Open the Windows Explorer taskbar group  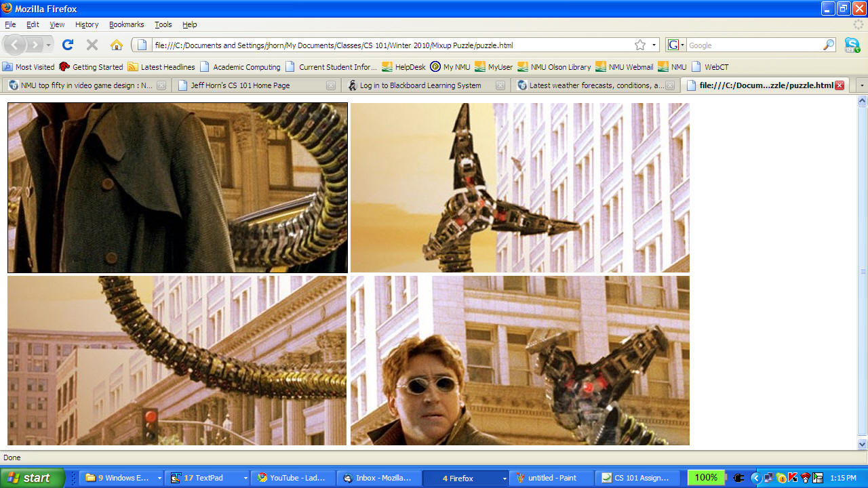123,478
